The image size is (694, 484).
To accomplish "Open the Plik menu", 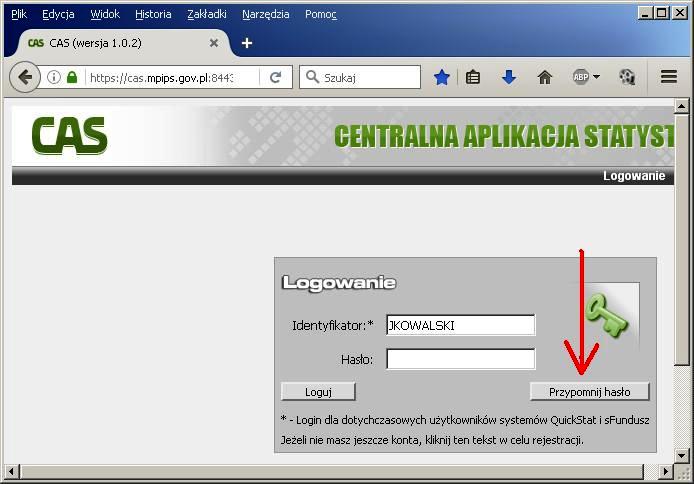I will click(19, 15).
